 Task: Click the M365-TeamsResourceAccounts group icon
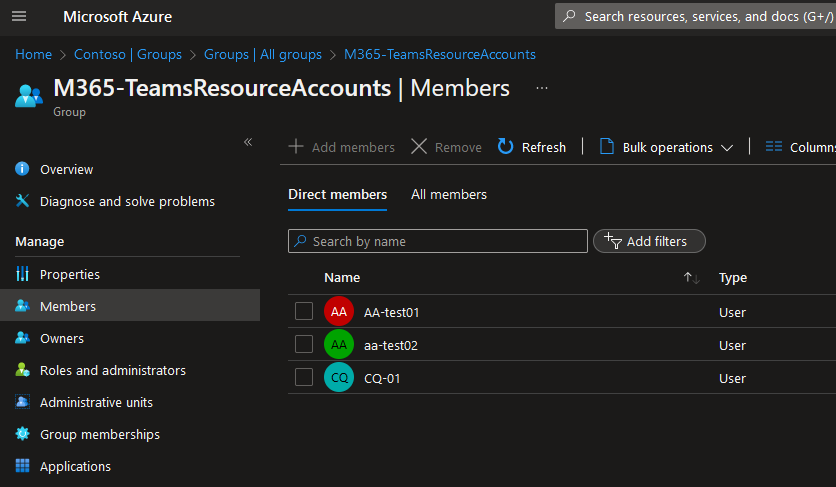point(29,96)
